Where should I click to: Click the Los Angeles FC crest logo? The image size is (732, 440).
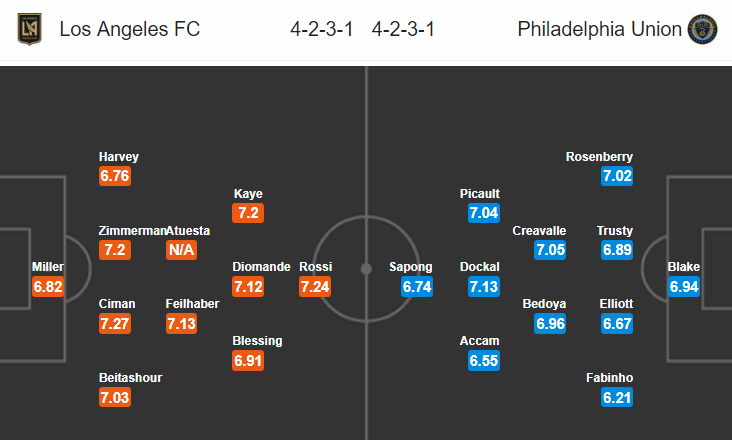click(x=29, y=29)
